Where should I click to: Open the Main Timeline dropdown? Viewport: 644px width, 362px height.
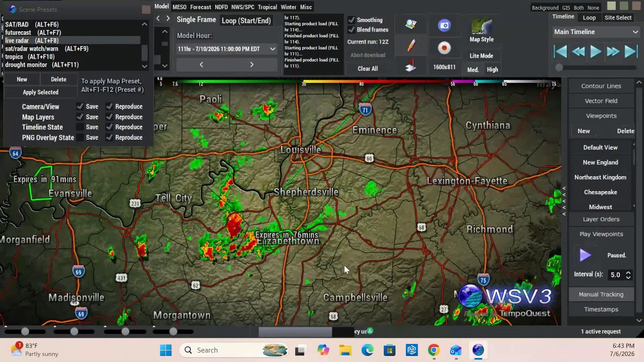coord(596,32)
